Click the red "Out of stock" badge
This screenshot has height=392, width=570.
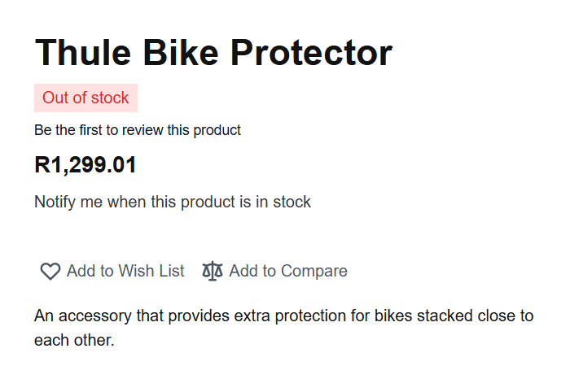click(x=85, y=98)
